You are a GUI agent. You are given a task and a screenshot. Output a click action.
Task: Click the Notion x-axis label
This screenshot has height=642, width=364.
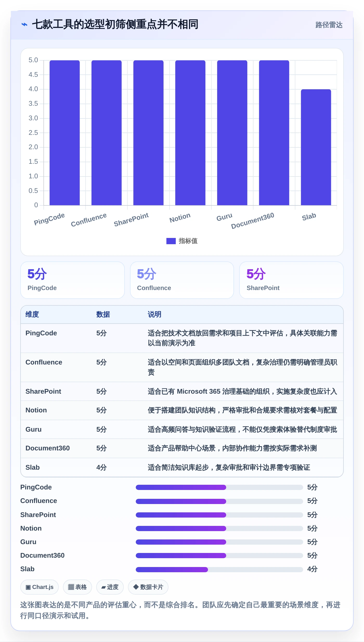tap(180, 218)
